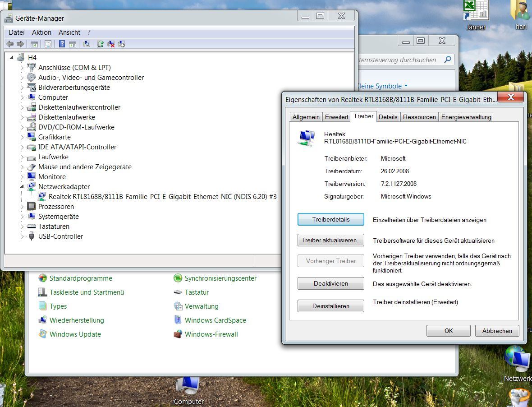532x407 pixels.
Task: Open the Types link in Control Panel
Action: coord(58,306)
